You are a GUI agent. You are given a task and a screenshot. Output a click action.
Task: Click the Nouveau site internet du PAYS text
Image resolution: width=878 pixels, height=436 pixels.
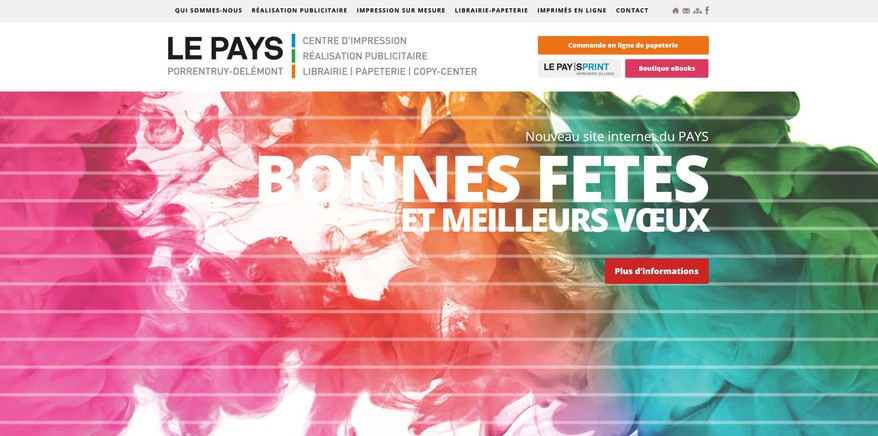617,137
